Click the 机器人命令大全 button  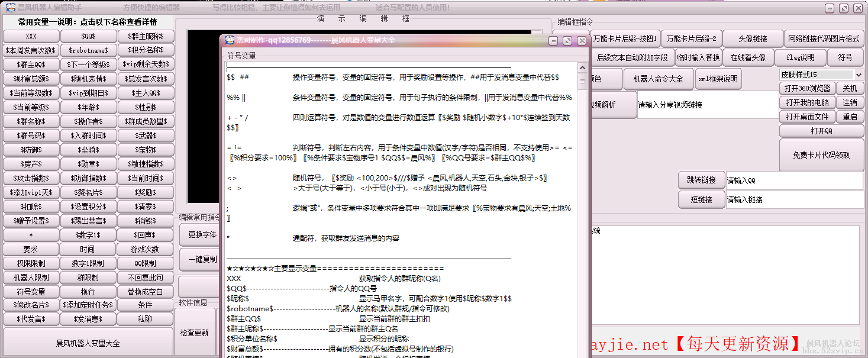657,79
